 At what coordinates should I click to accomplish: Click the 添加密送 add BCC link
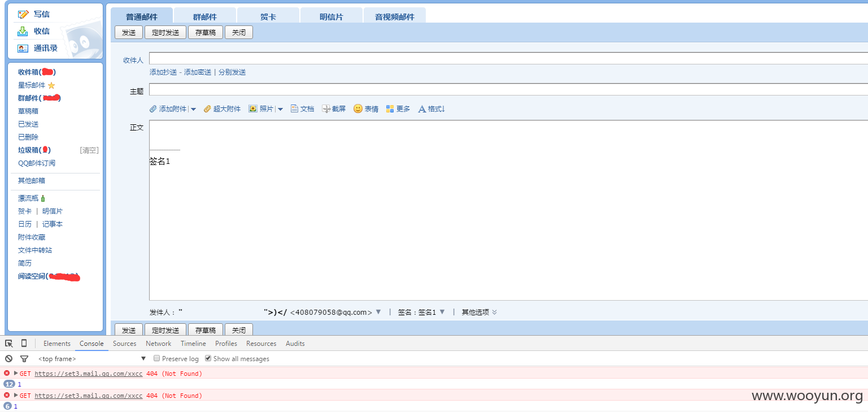tap(198, 72)
